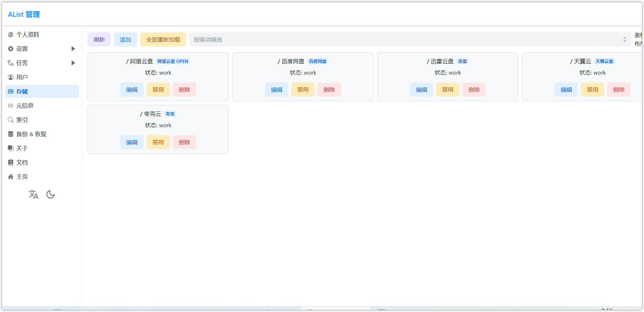Viewport: 644px width, 312px height.
Task: Open the 索引 page
Action: coord(42,120)
